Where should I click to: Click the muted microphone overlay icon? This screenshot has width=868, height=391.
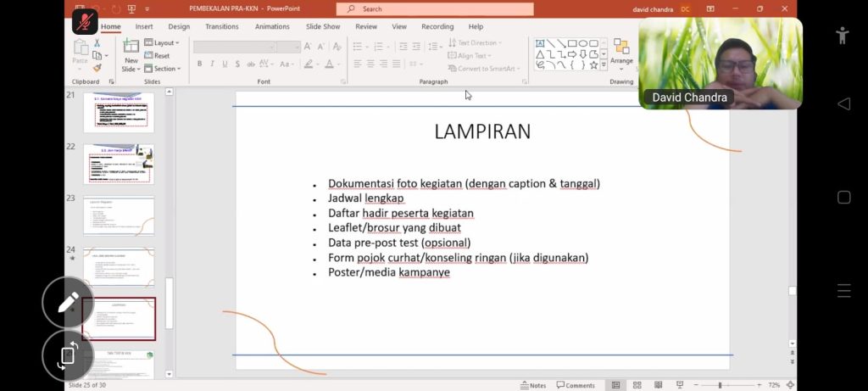(x=84, y=22)
